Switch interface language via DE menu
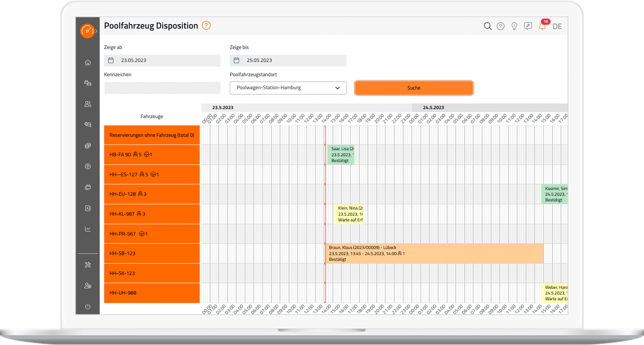This screenshot has width=644, height=345. [558, 26]
